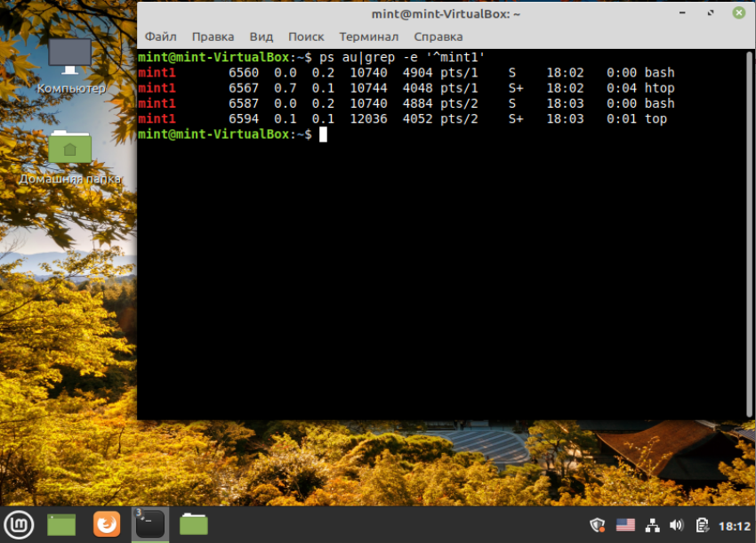Open the Терминал menu
Screen dimensions: 756x543
[368, 36]
